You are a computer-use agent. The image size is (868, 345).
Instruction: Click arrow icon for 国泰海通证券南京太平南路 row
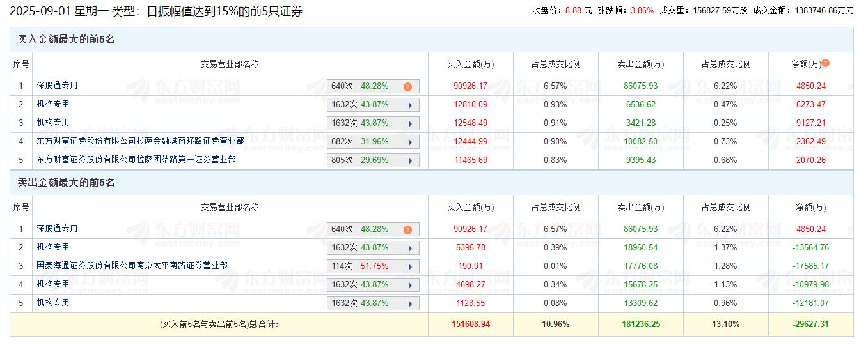tap(409, 266)
